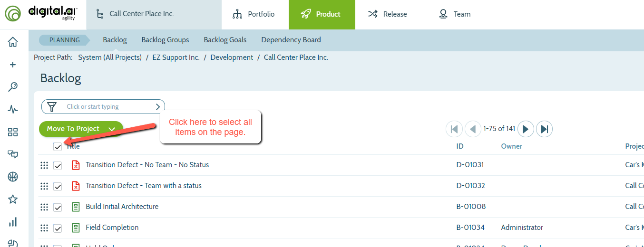The height and width of the screenshot is (247, 644).
Task: Click ID D-01032
Action: coord(470,186)
